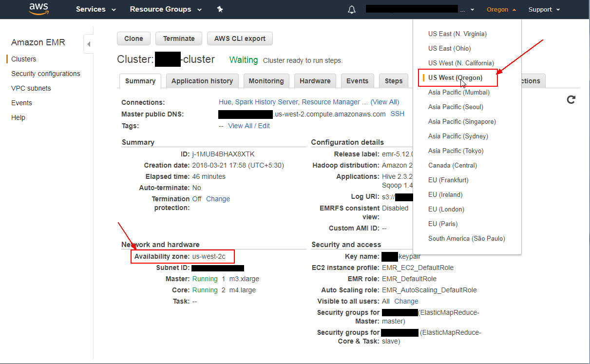Open the notifications bell
The height and width of the screenshot is (364, 590).
tap(352, 9)
